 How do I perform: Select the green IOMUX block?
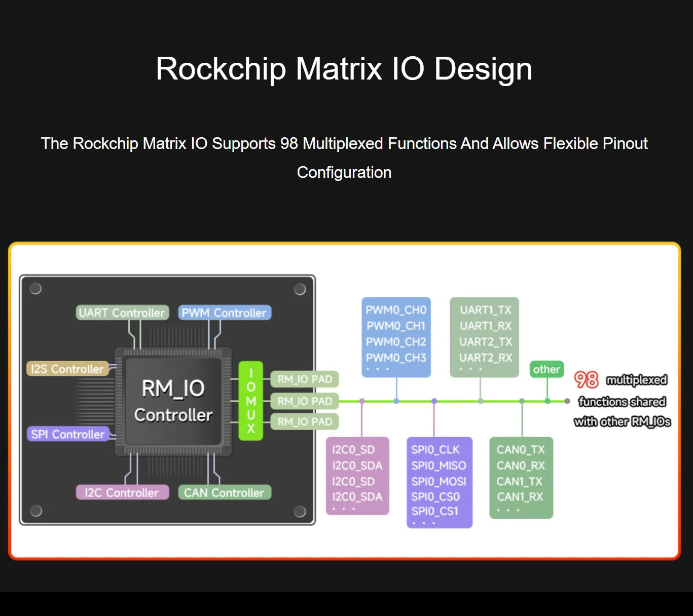pyautogui.click(x=250, y=401)
